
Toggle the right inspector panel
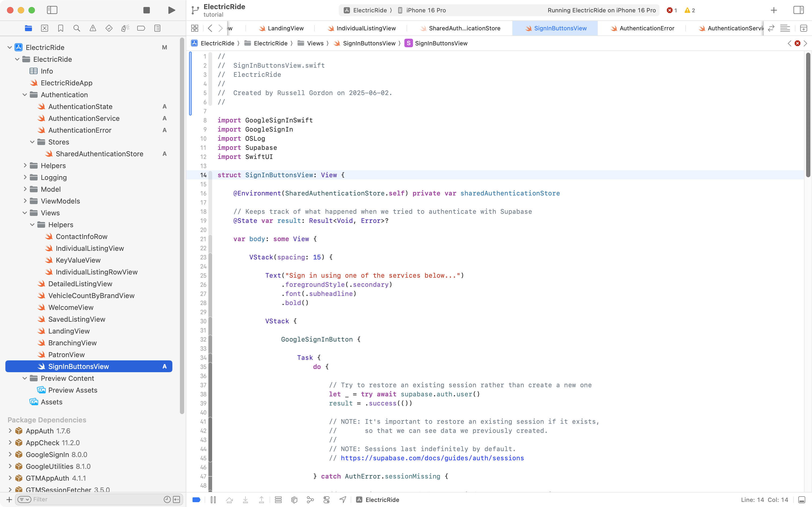pos(799,10)
